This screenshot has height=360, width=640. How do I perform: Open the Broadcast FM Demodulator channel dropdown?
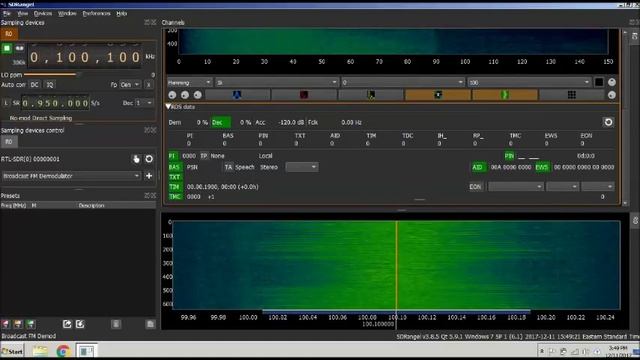pyautogui.click(x=71, y=176)
